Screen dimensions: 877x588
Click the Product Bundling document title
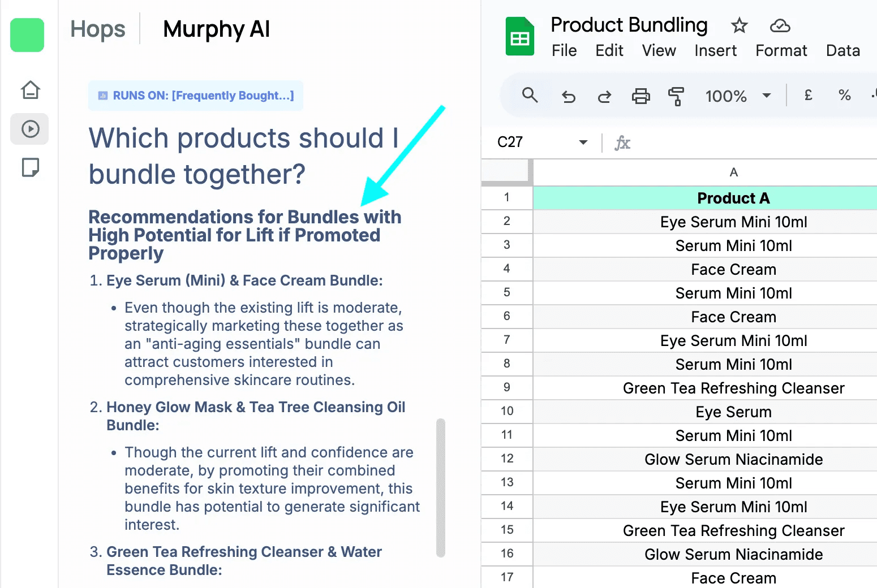click(629, 25)
